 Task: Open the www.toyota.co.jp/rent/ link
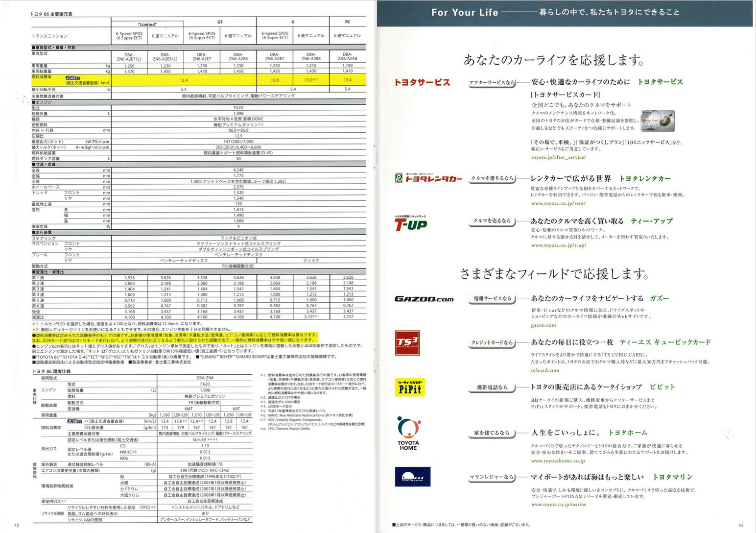(558, 203)
